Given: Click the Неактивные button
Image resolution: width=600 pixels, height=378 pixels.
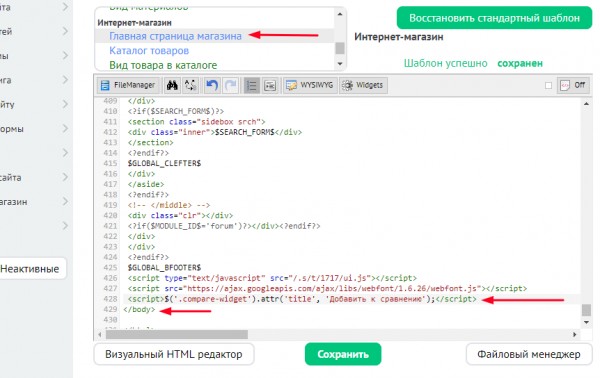Looking at the screenshot, I should point(30,269).
